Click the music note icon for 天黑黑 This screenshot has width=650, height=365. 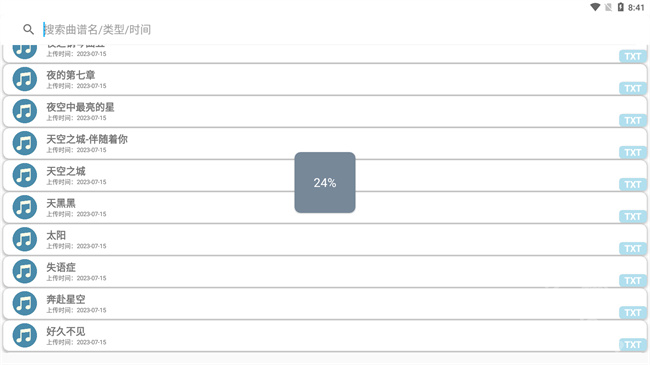coord(24,207)
